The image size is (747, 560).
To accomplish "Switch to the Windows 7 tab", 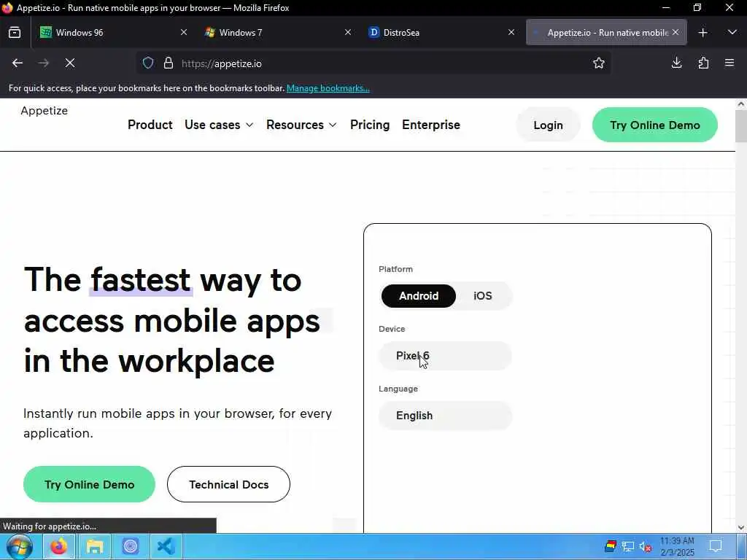I will 277,32.
